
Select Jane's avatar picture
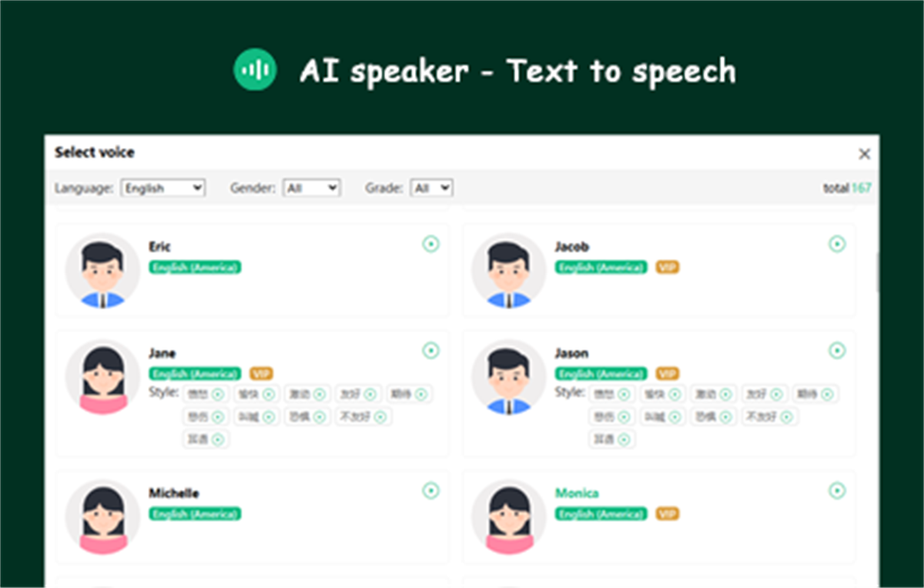[103, 376]
